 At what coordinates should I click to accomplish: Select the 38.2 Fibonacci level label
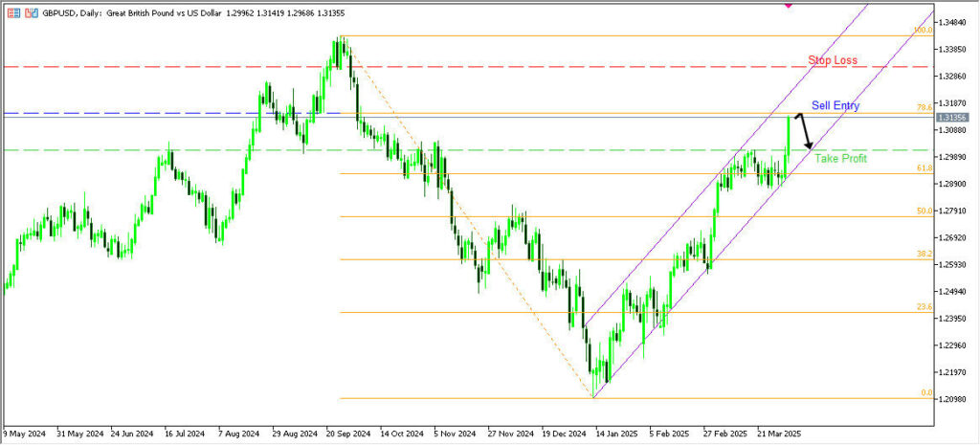[x=924, y=255]
